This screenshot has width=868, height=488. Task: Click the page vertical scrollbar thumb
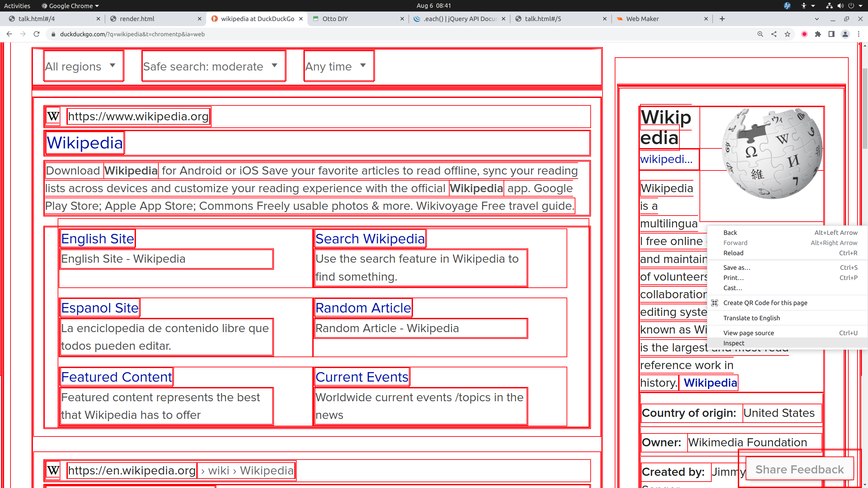[x=865, y=108]
